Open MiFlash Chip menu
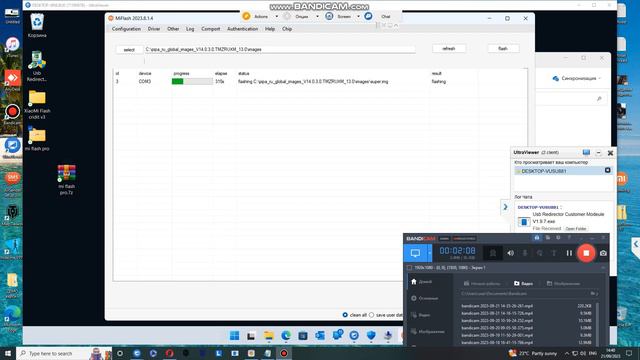This screenshot has width=640, height=360. coord(287,29)
